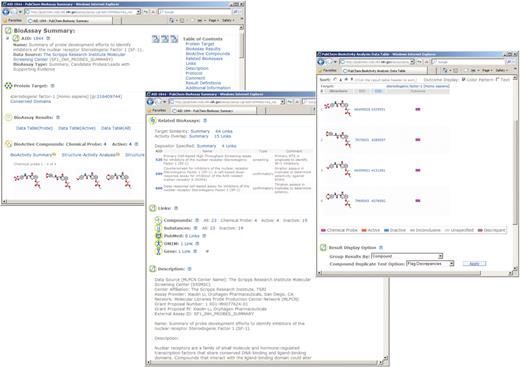
Task: Jump to Protein Target in Table of Contents
Action: pyautogui.click(x=200, y=44)
